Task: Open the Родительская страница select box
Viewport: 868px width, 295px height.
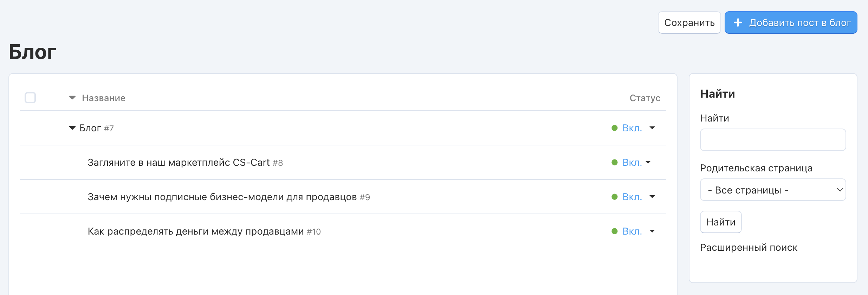Action: [x=772, y=190]
